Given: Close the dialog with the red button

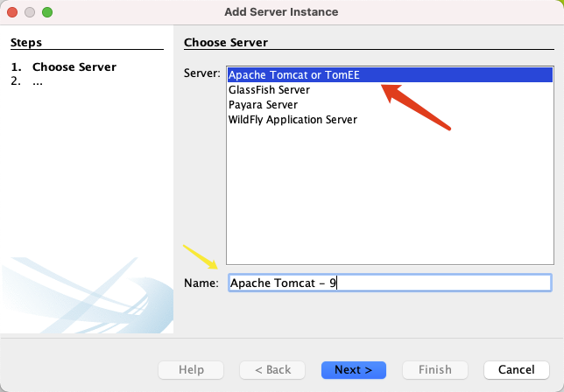Looking at the screenshot, I should pos(12,12).
